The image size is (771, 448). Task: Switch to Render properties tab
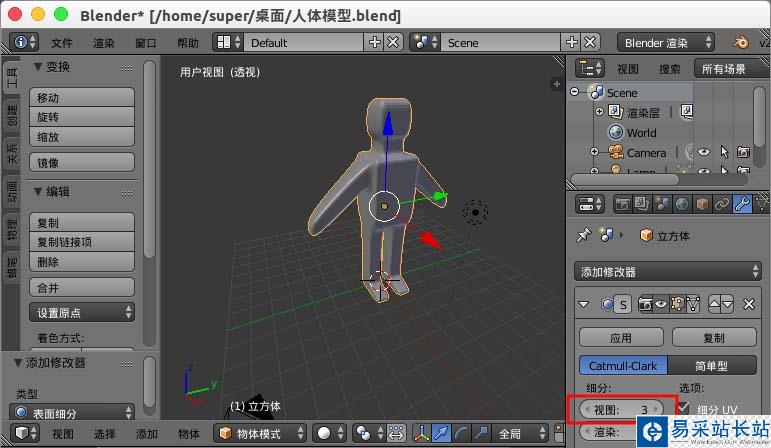tap(623, 204)
